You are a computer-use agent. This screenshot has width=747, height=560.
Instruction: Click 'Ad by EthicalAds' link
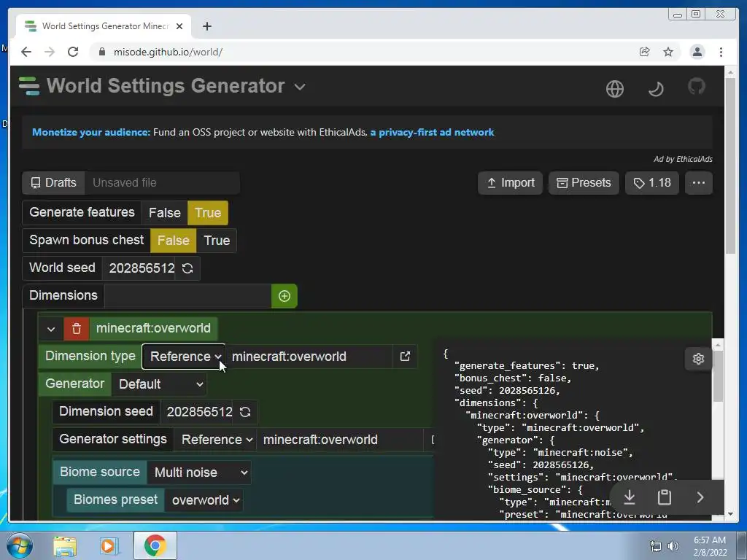[x=683, y=159]
